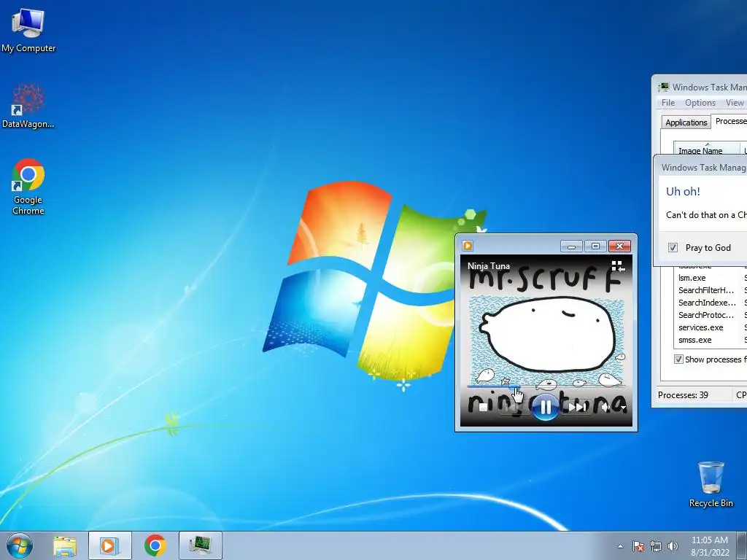Skip to next track in media player
This screenshot has height=560, width=747.
coord(577,407)
